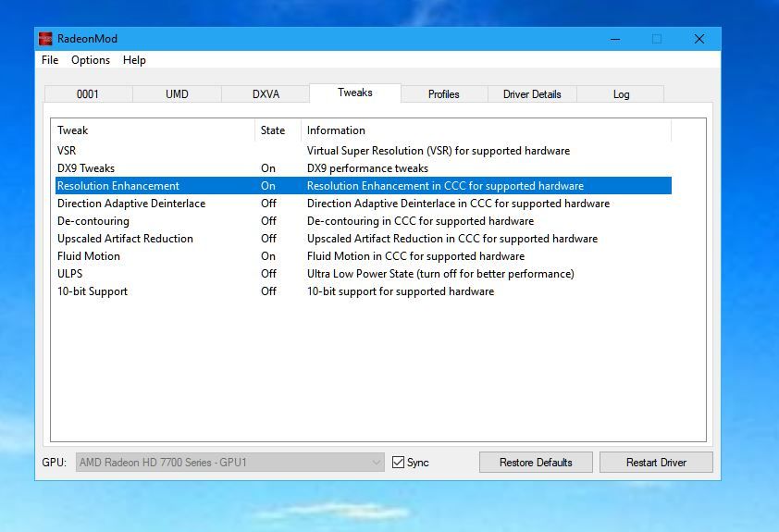The height and width of the screenshot is (532, 779).
Task: Close the RadeonMod window
Action: [x=699, y=39]
